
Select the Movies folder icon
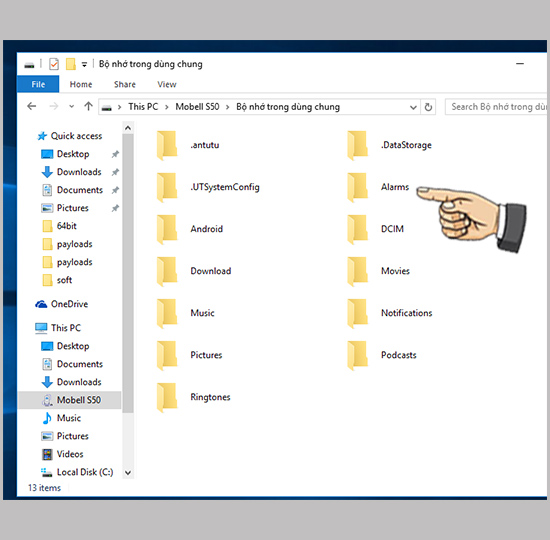coord(357,272)
